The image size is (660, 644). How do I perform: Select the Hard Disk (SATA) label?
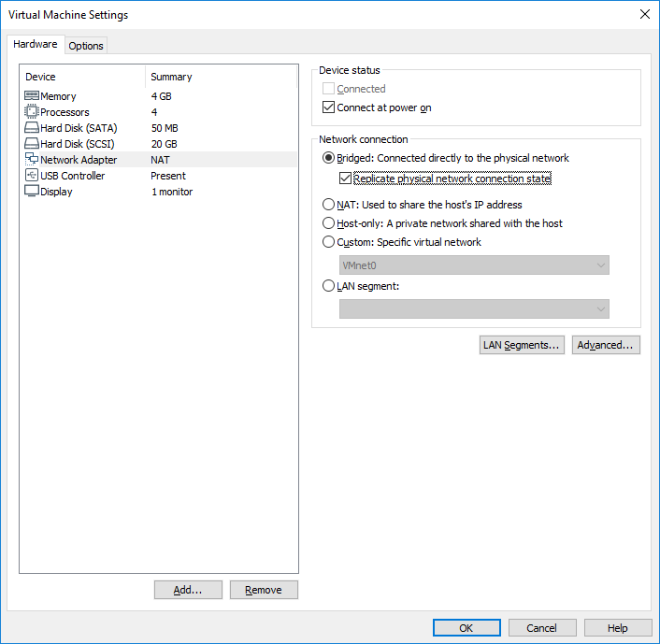tap(79, 128)
